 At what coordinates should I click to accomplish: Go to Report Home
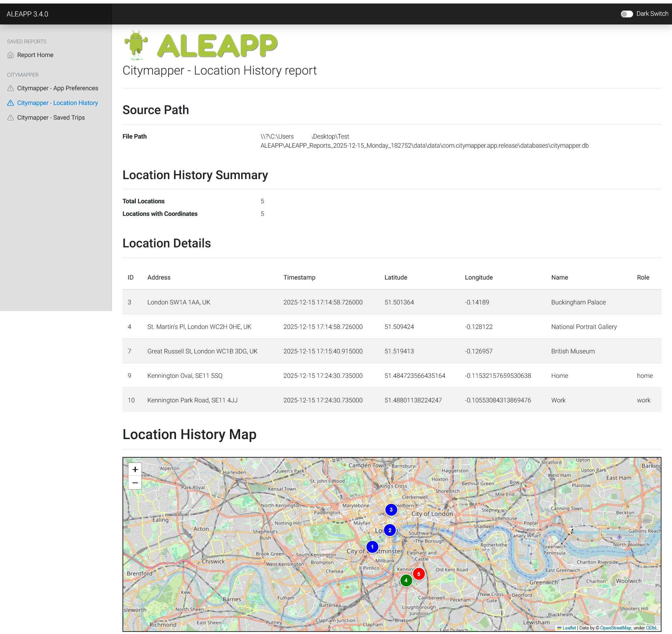pyautogui.click(x=35, y=55)
